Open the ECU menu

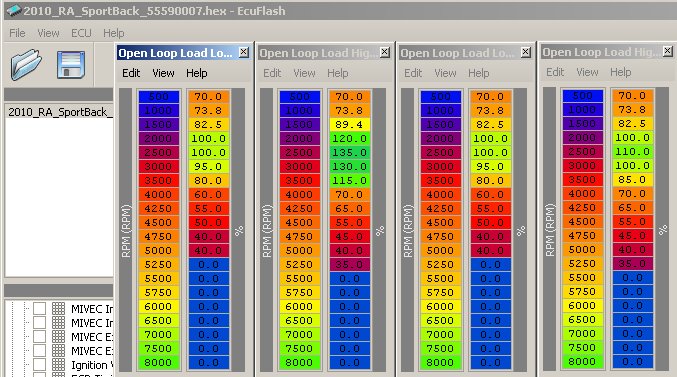pyautogui.click(x=81, y=33)
